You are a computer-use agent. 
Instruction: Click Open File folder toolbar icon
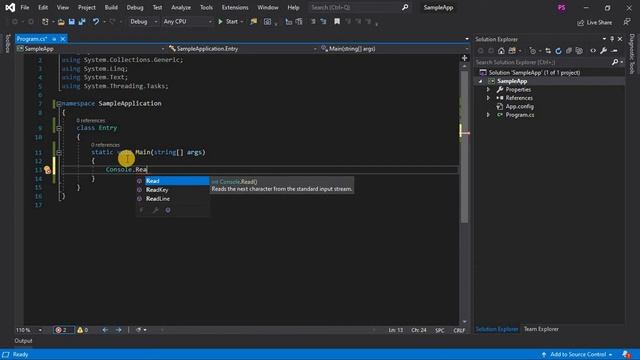(61, 22)
